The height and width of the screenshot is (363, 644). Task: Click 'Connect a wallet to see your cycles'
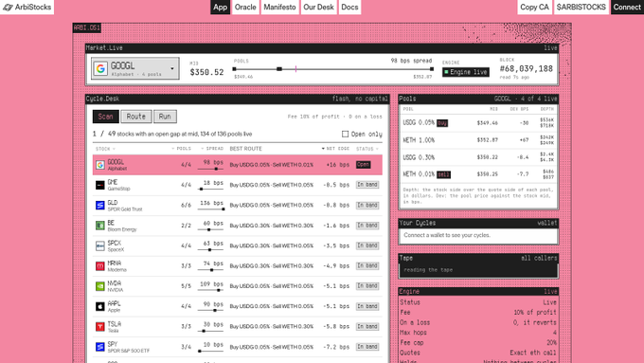point(447,236)
